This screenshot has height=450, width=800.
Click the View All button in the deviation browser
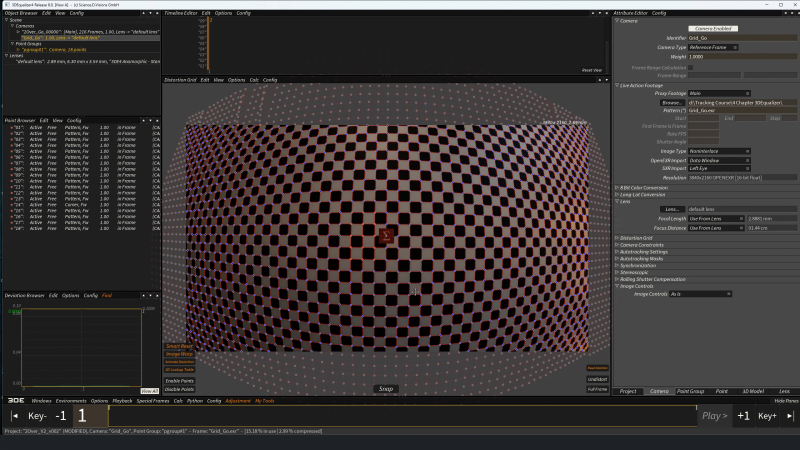147,391
